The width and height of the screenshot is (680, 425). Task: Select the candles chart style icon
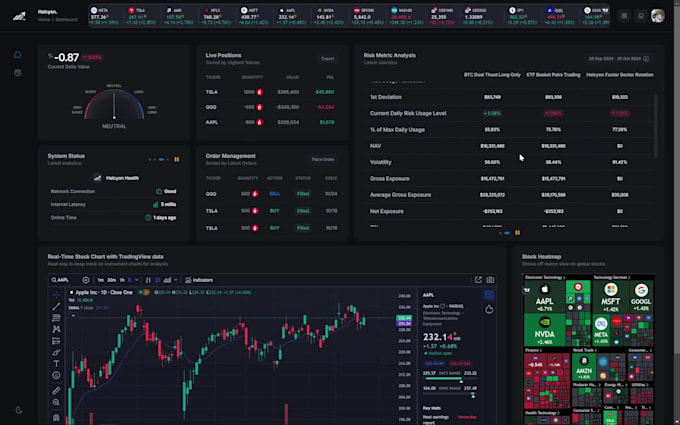click(x=158, y=280)
